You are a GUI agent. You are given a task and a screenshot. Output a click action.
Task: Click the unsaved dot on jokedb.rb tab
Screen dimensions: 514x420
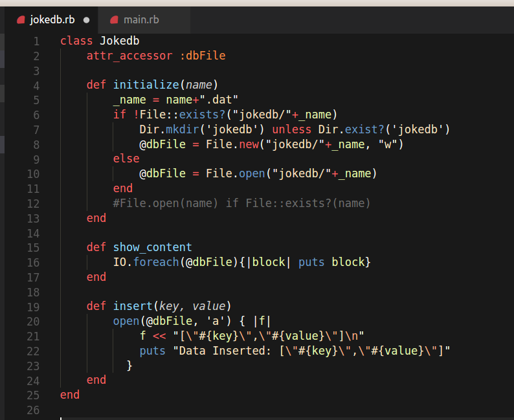(x=86, y=20)
